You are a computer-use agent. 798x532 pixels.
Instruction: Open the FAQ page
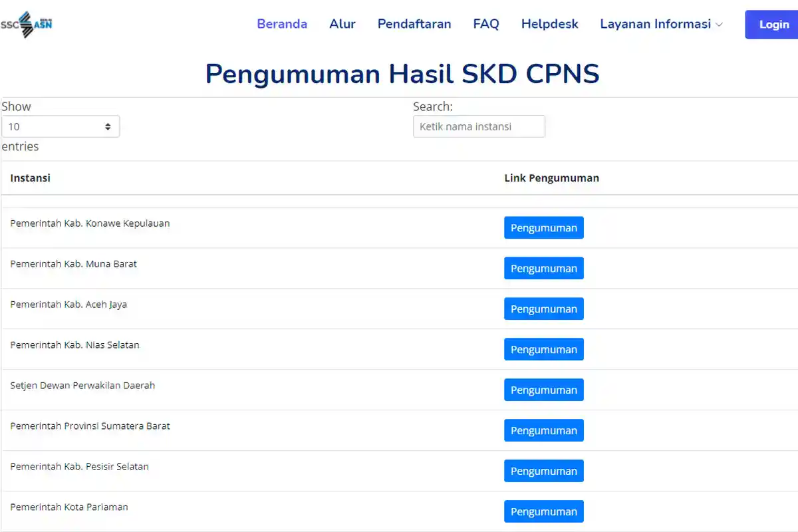[x=486, y=24]
